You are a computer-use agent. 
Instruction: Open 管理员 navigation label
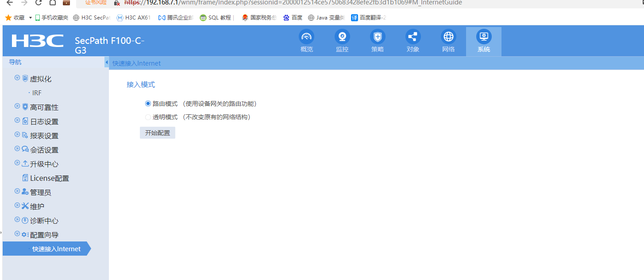point(41,192)
